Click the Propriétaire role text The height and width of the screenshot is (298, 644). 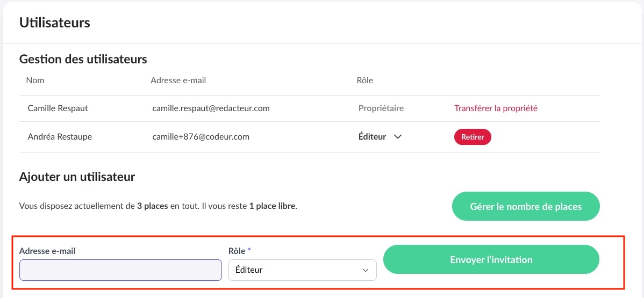pos(381,108)
